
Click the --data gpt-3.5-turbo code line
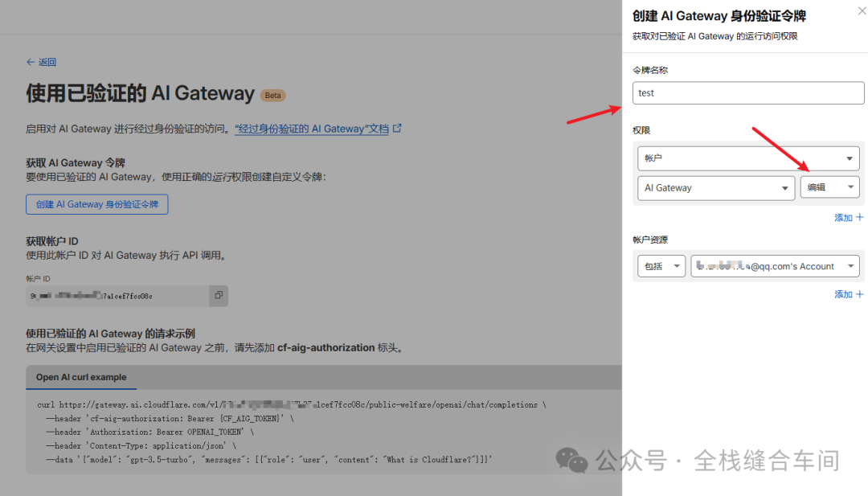pos(269,460)
